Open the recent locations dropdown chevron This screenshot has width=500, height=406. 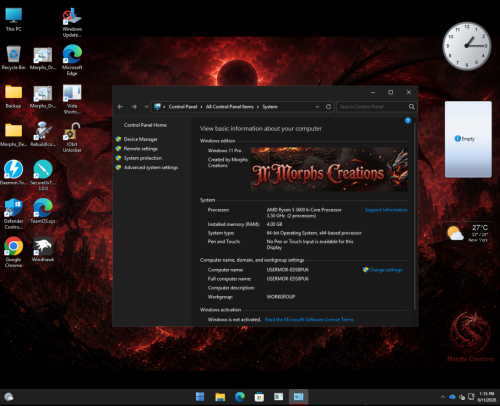pos(146,107)
